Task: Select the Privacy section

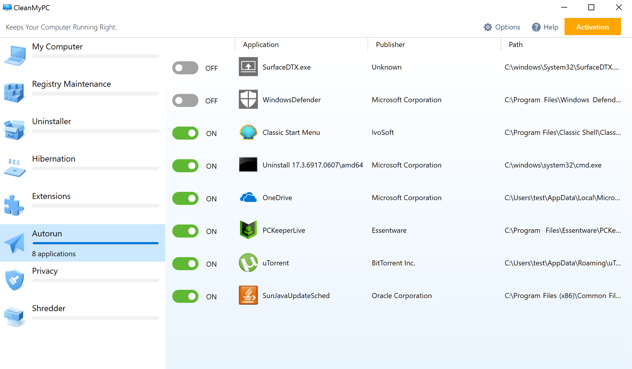Action: pyautogui.click(x=82, y=280)
